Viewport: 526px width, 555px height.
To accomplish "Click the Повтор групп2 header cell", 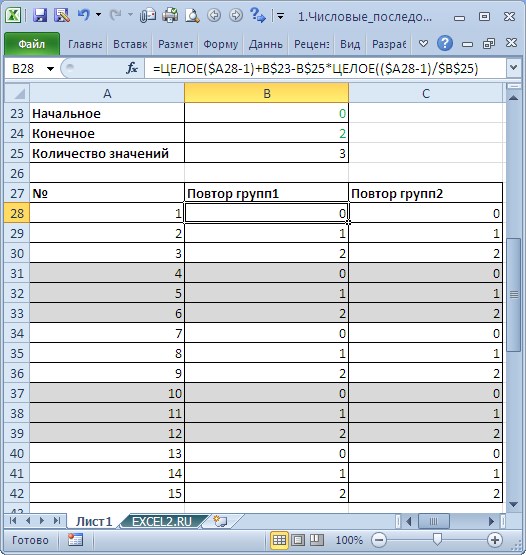I will coord(426,193).
